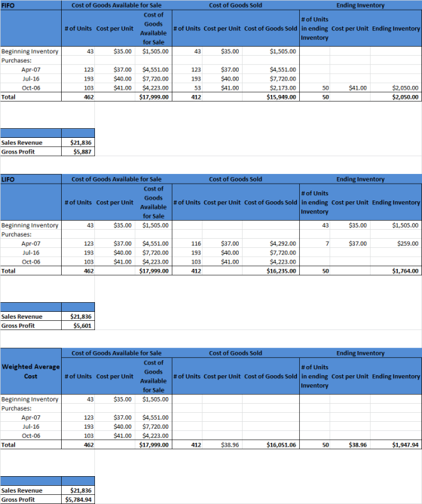The image size is (422, 504).
Task: Click weighted average ending inventory units 50
Action: pos(326,444)
